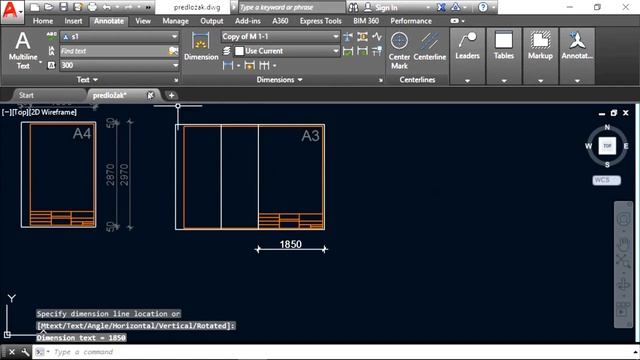640x360 pixels.
Task: Select the Centerline tool
Action: [429, 47]
